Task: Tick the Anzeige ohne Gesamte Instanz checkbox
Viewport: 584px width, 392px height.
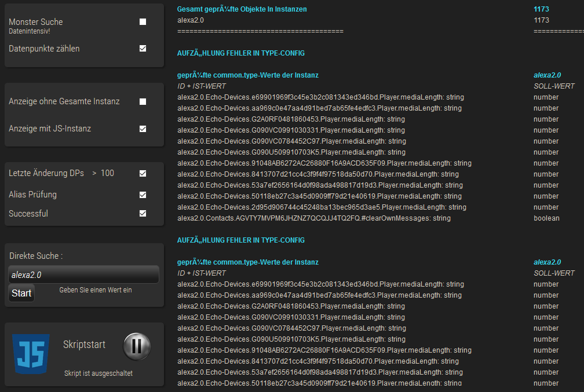Action: (143, 102)
